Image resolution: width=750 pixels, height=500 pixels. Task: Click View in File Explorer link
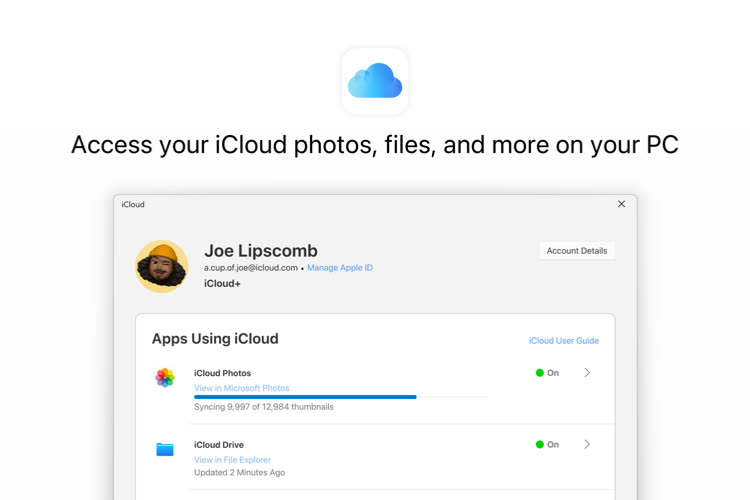232,460
